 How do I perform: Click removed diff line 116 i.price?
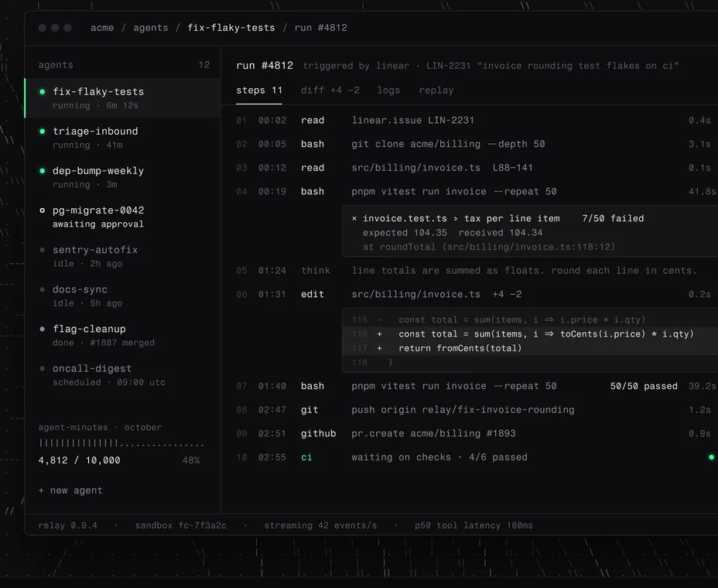coord(530,320)
